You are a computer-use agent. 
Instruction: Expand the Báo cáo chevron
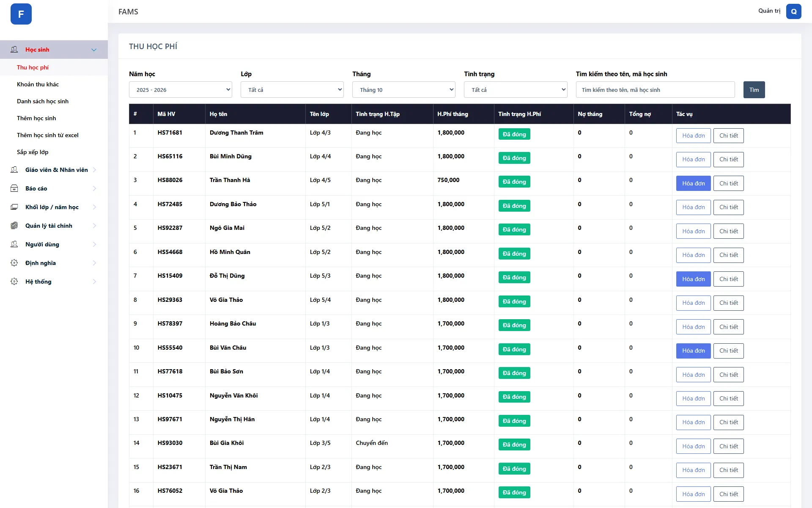click(94, 188)
